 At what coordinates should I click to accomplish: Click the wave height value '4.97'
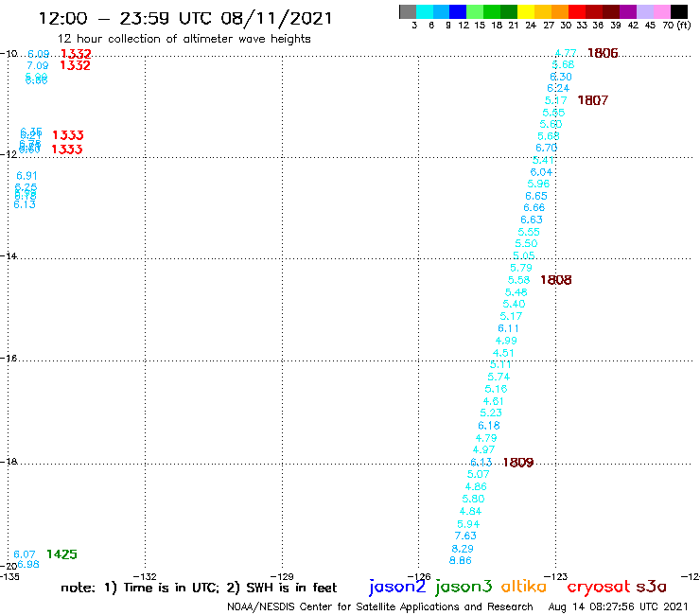(x=483, y=449)
